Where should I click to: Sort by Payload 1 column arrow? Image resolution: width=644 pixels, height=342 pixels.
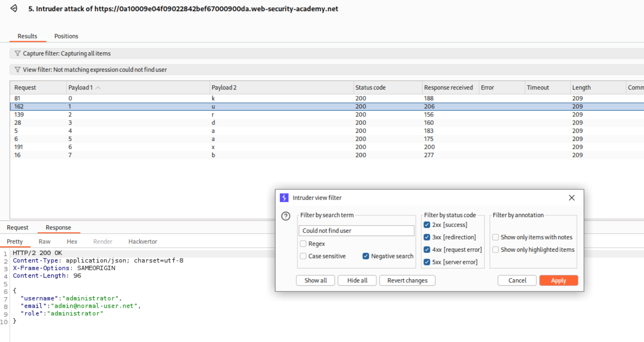click(x=98, y=88)
